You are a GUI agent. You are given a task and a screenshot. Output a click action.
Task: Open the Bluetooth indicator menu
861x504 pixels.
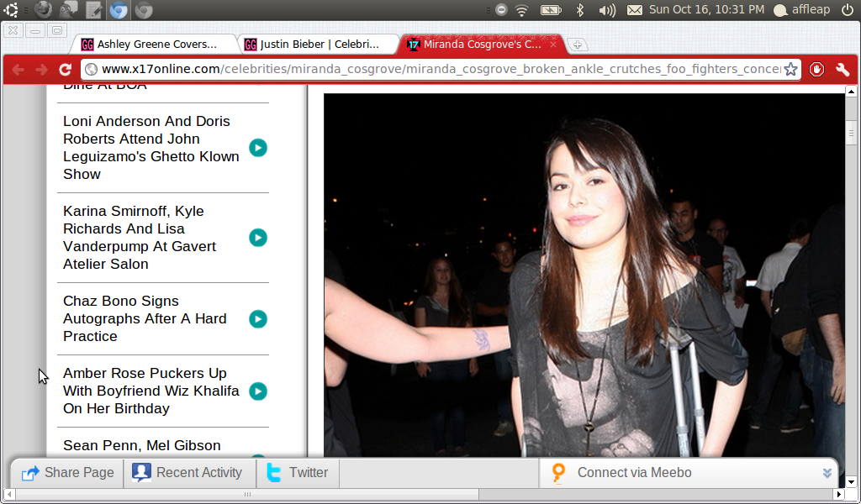(x=580, y=10)
